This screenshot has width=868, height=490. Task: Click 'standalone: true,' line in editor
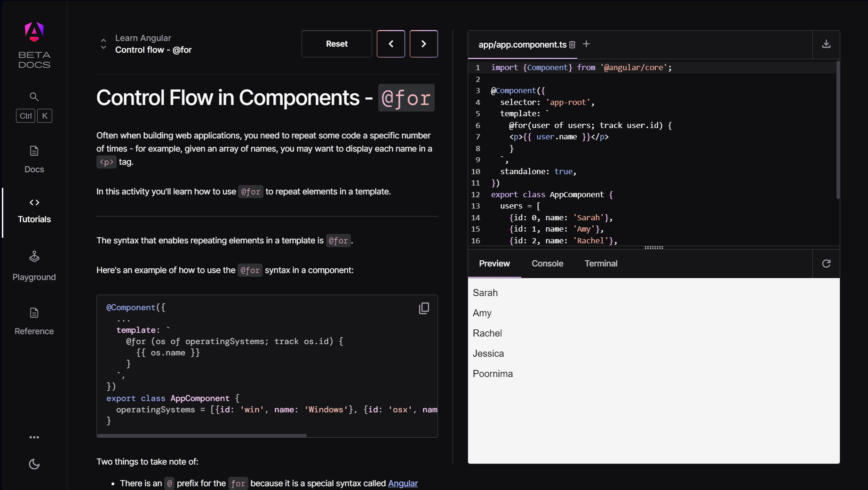click(538, 171)
